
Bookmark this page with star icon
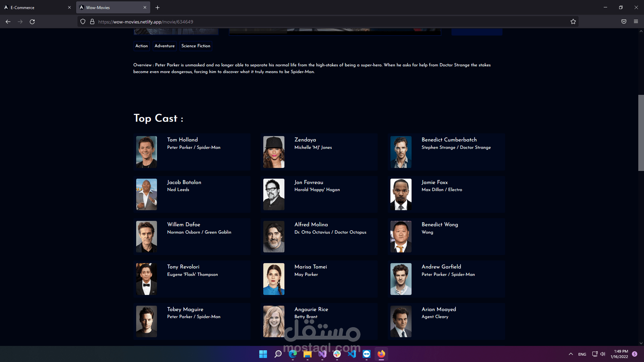click(573, 22)
